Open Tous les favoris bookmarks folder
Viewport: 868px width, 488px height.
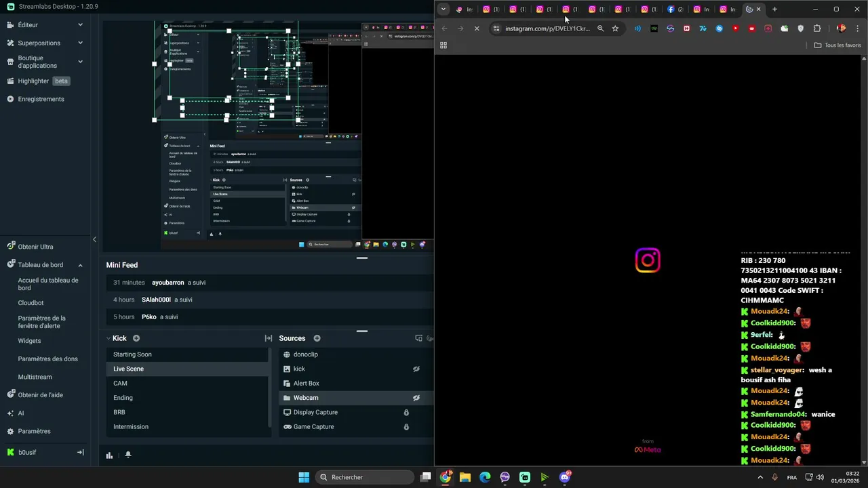tap(838, 45)
